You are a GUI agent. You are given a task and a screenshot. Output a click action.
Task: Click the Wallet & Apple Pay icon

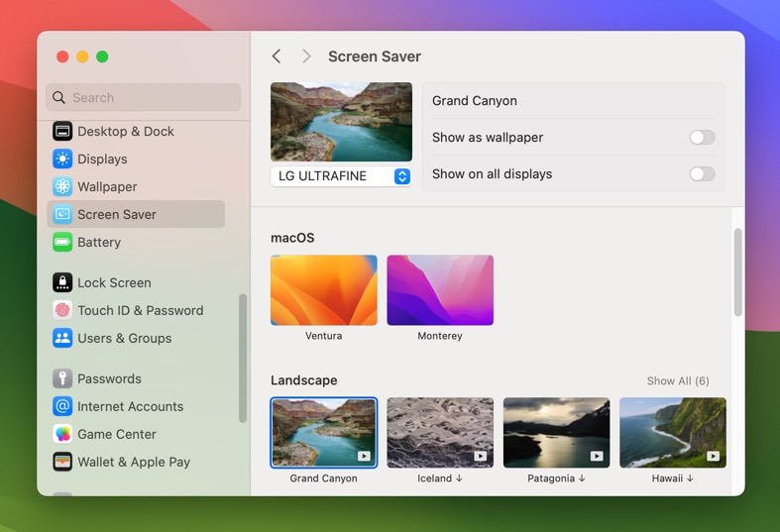click(62, 462)
